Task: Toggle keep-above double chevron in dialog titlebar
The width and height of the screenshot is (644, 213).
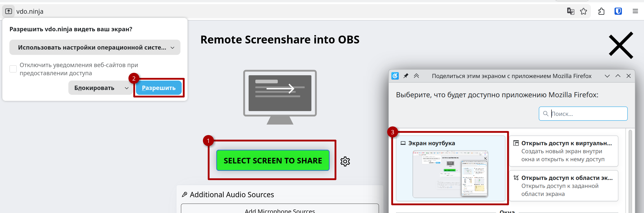Action: click(x=416, y=76)
